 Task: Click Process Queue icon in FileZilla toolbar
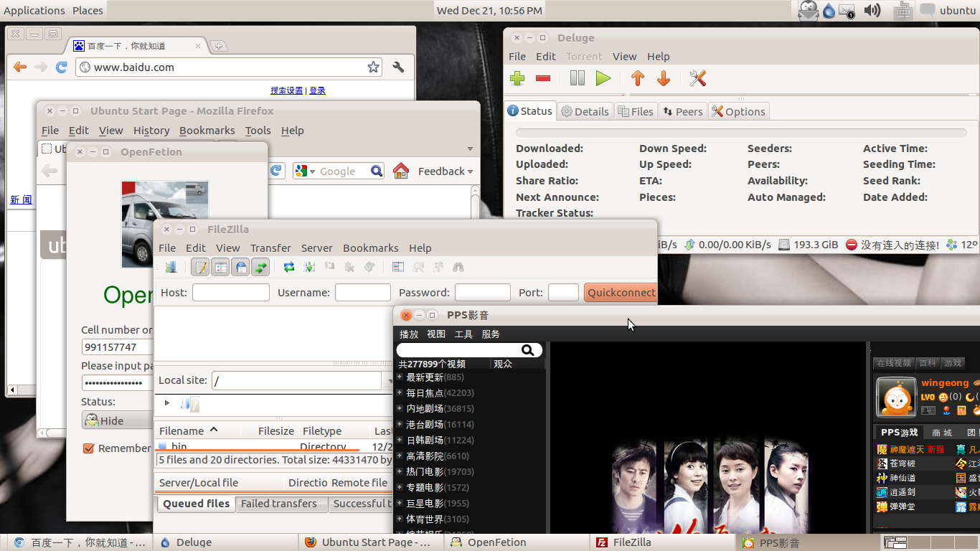[x=309, y=267]
